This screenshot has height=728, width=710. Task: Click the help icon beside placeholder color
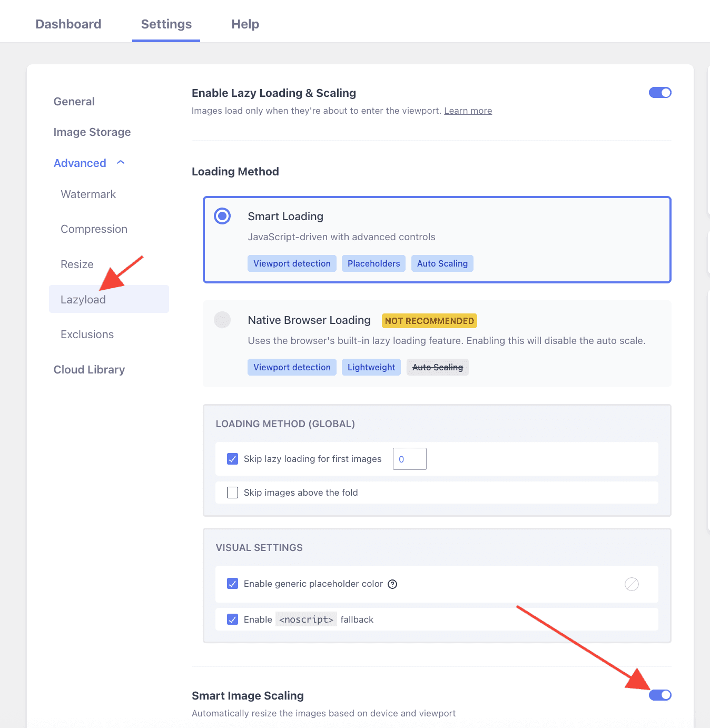tap(392, 584)
